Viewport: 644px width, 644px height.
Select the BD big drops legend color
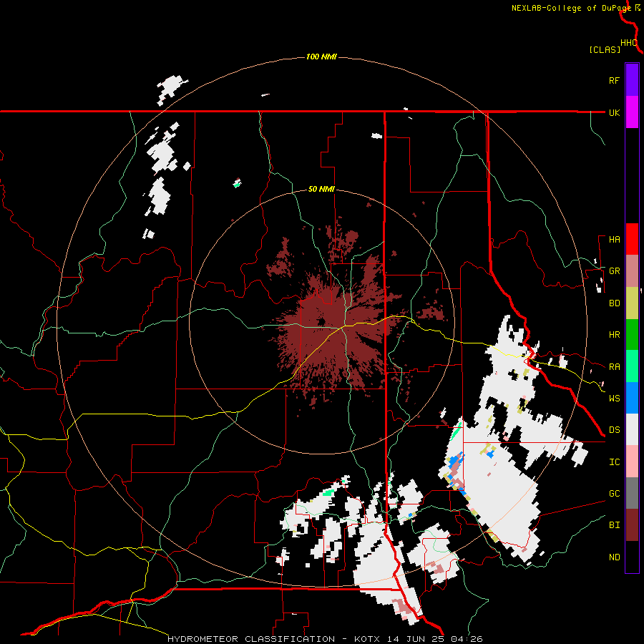632,303
